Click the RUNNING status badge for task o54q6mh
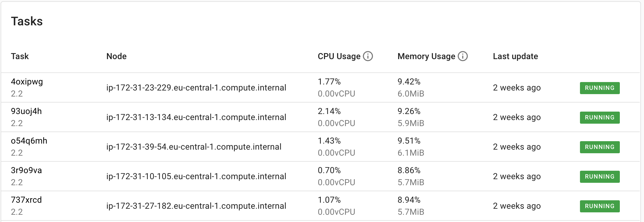This screenshot has width=644, height=222. 599,147
